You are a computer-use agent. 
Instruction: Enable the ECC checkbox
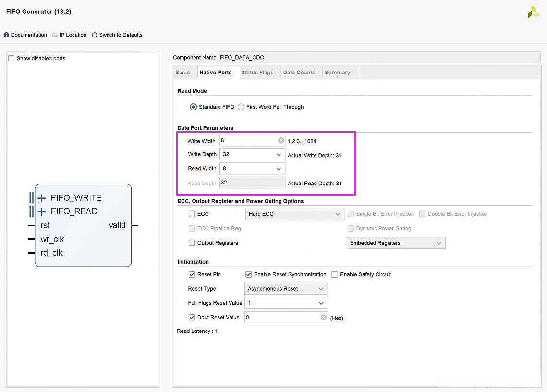point(192,214)
